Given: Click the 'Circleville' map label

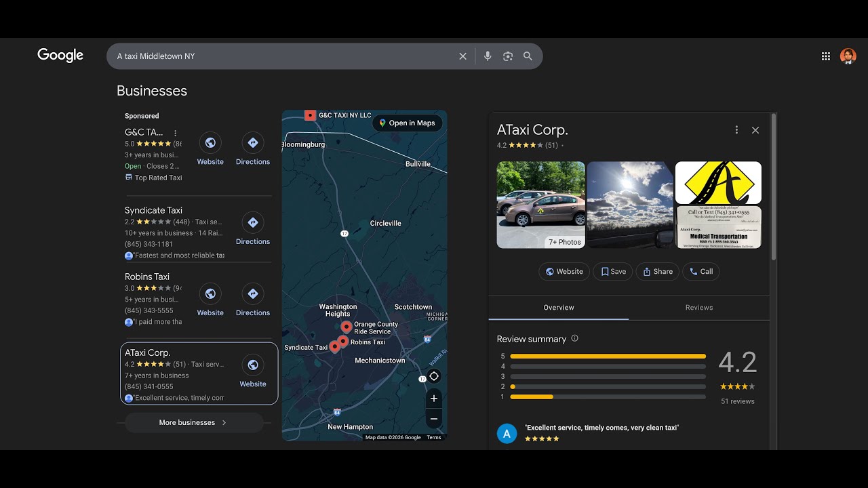Looking at the screenshot, I should click(385, 223).
